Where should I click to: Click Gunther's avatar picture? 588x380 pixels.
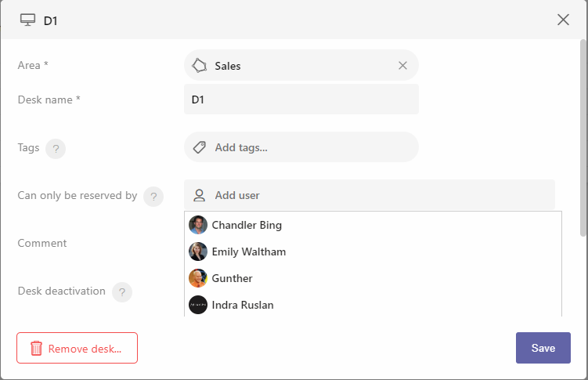tap(198, 278)
